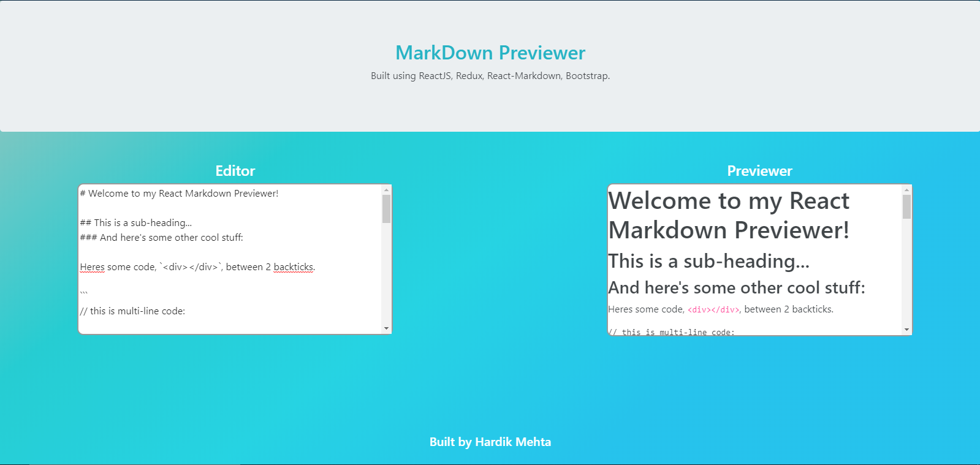Click the Editor scrollbar up arrow

point(386,190)
